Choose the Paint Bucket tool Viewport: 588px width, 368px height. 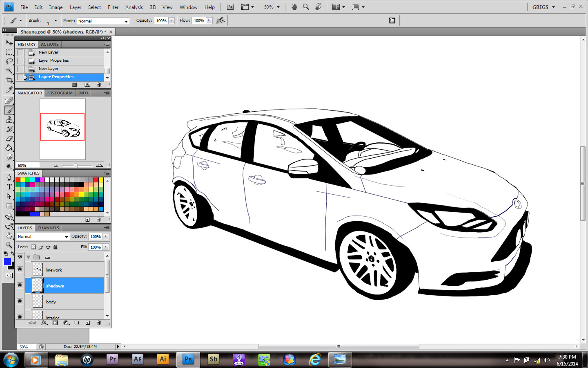point(9,148)
